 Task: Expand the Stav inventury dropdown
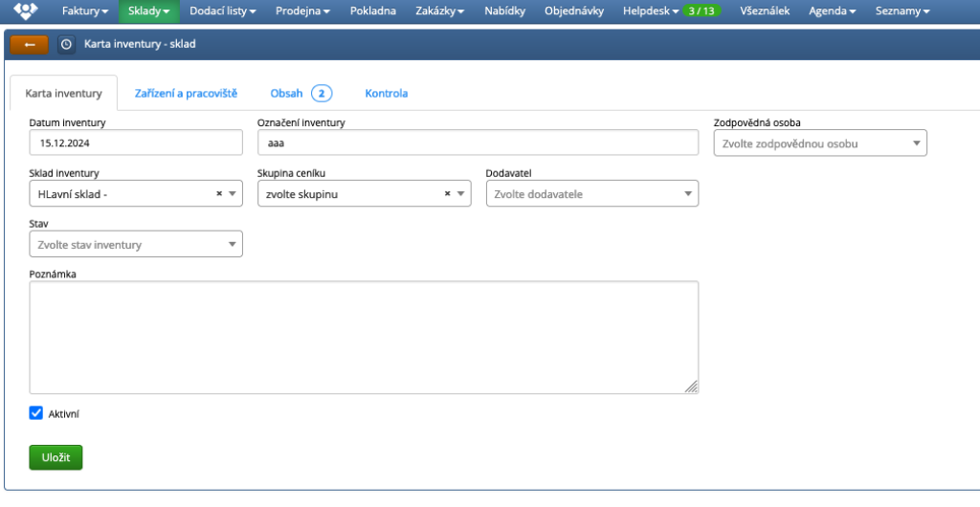click(135, 245)
